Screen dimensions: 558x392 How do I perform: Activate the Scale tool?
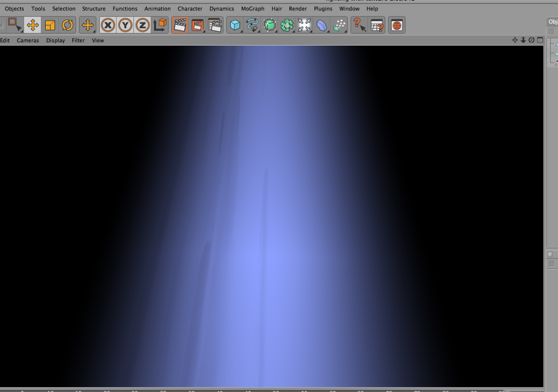pyautogui.click(x=50, y=25)
